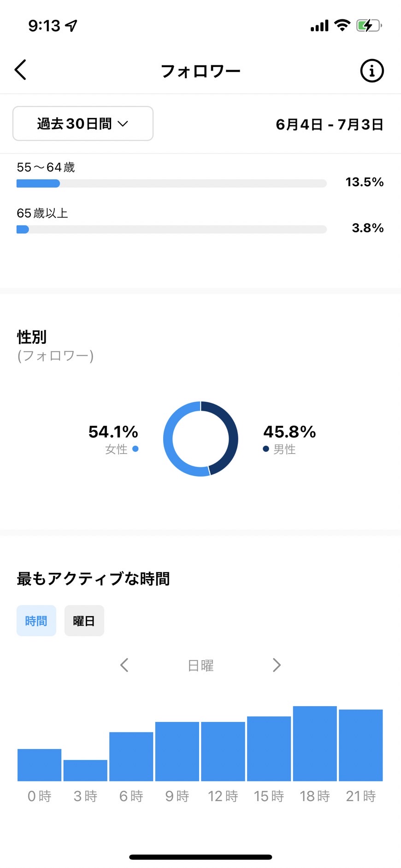The width and height of the screenshot is (401, 868).
Task: Tap the 日曜 day label
Action: pos(200,665)
